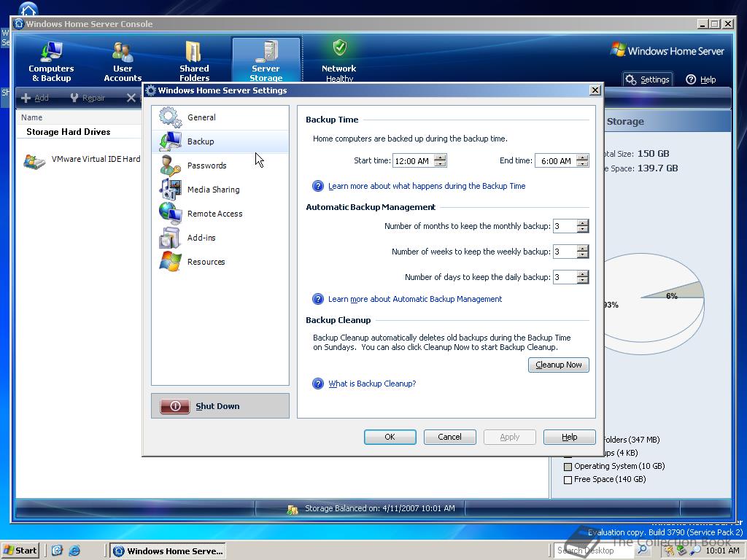Viewport: 747px width, 560px height.
Task: Open Media Sharing settings category
Action: point(220,189)
